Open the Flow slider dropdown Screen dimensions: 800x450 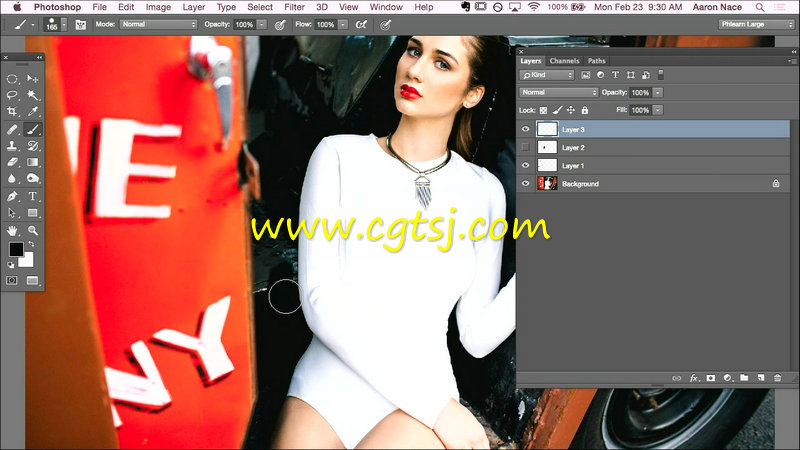click(x=343, y=24)
